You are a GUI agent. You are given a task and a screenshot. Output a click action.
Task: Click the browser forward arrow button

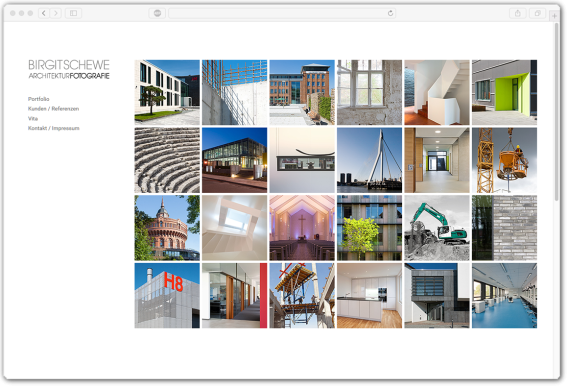[x=55, y=13]
